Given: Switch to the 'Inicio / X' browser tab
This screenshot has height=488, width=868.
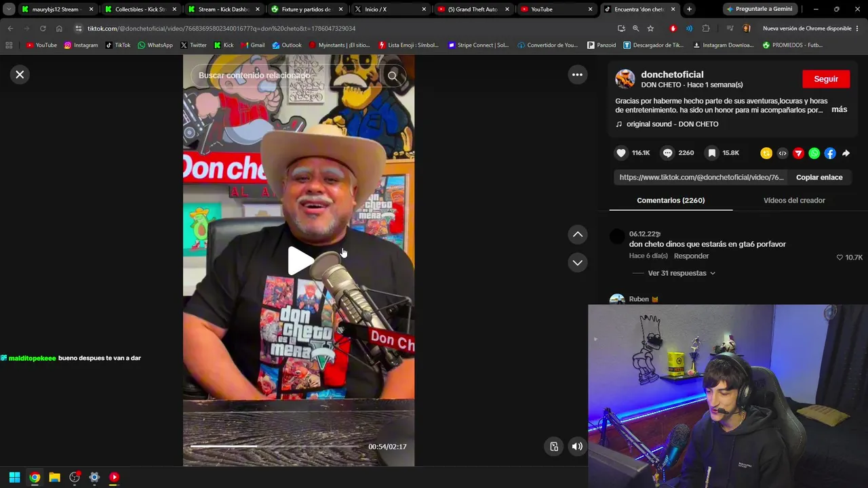Looking at the screenshot, I should tap(389, 9).
